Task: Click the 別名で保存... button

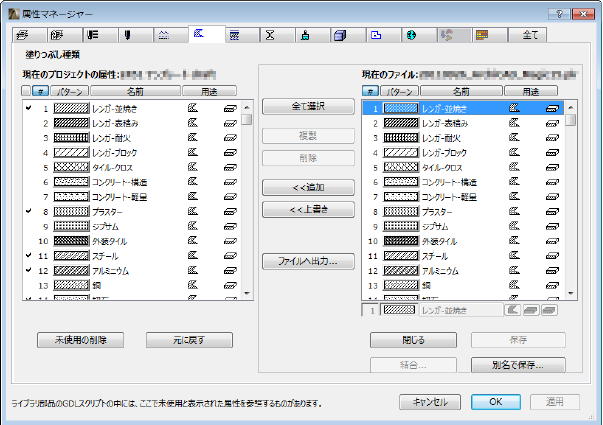Action: [x=518, y=365]
